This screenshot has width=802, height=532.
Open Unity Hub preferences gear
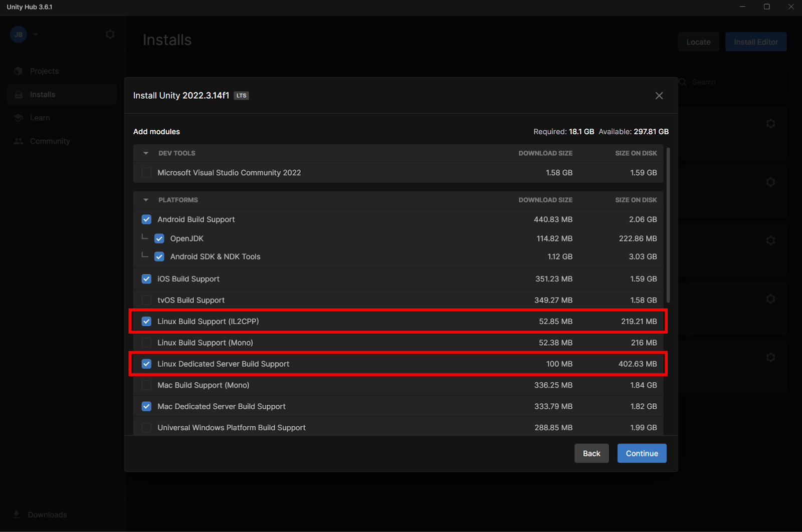coord(110,35)
